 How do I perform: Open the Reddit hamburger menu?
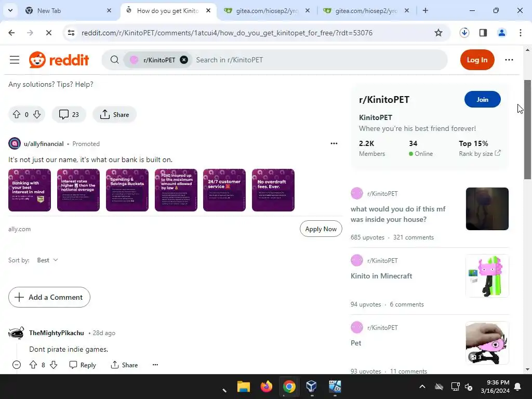tap(15, 60)
